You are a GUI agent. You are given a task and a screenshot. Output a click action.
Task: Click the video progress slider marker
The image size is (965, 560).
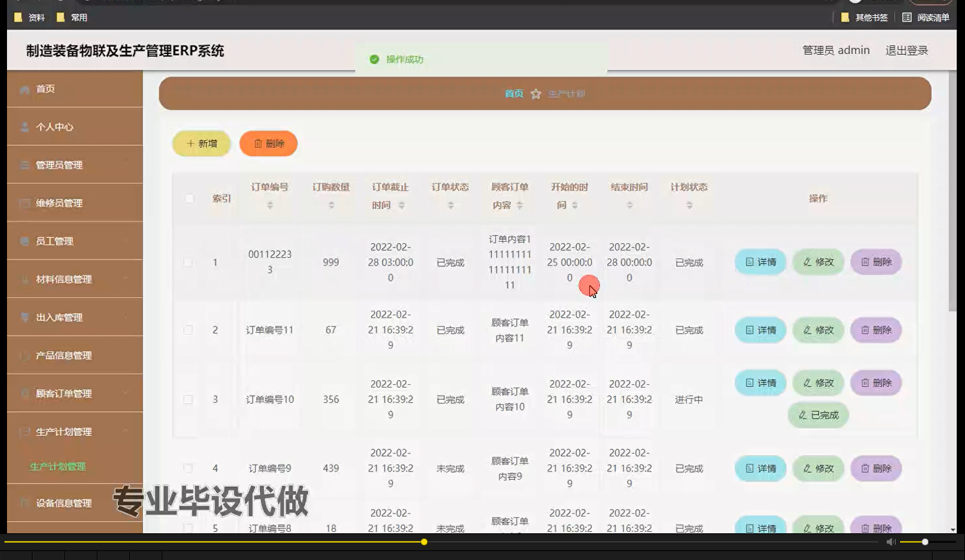[x=423, y=542]
